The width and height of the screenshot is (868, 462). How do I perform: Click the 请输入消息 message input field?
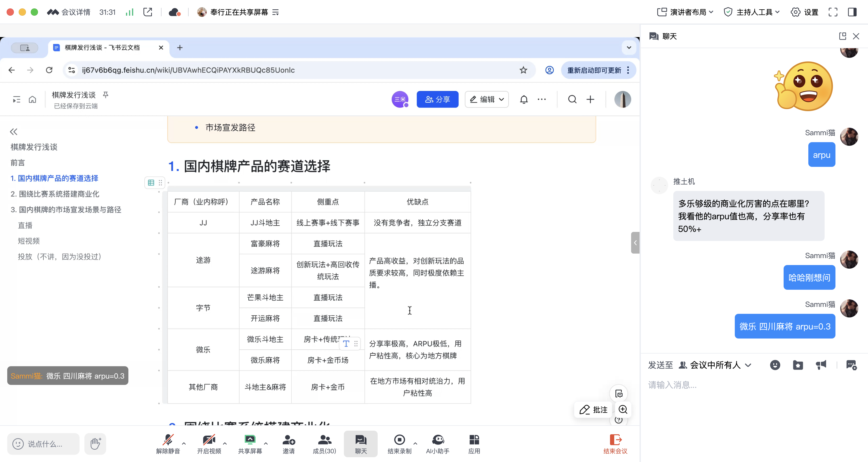point(753,385)
